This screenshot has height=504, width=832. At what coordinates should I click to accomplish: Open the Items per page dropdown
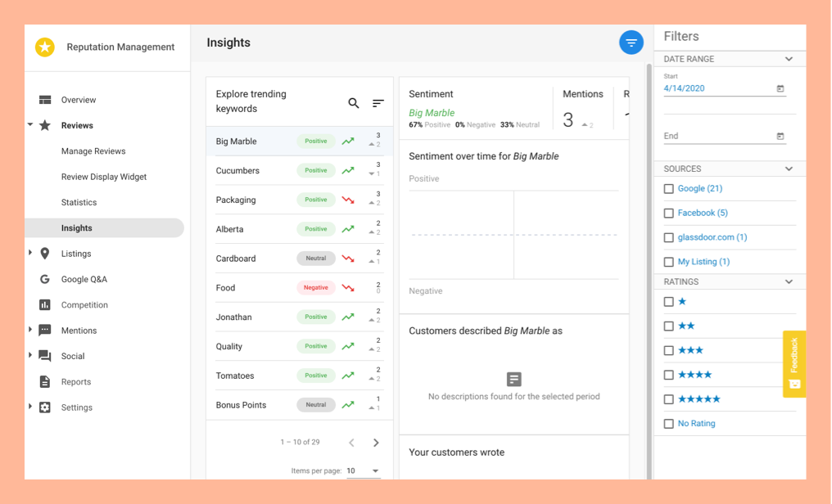[x=363, y=471]
